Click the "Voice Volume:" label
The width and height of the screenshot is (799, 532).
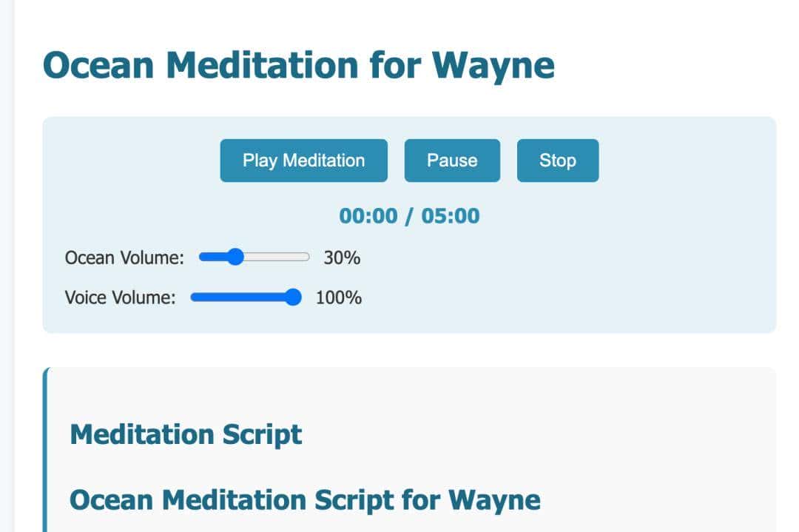click(x=121, y=297)
